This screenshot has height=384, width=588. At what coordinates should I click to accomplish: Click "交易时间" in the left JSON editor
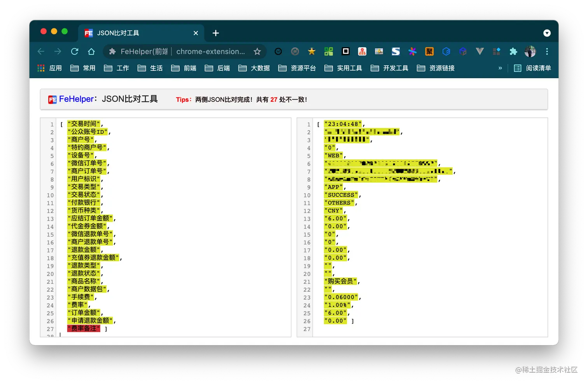pos(84,124)
